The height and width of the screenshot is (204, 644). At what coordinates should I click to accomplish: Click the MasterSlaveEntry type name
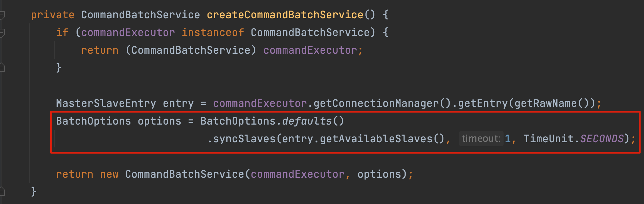[106, 103]
